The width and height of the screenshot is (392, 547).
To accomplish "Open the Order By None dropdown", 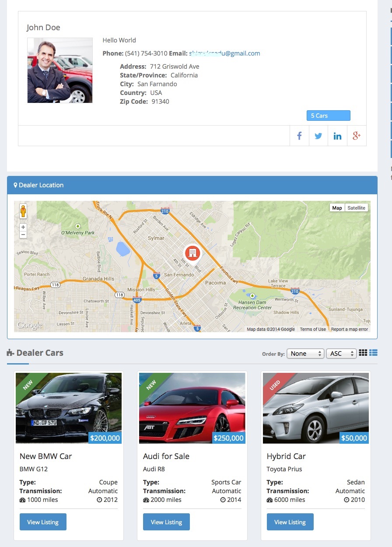I will pyautogui.click(x=305, y=354).
